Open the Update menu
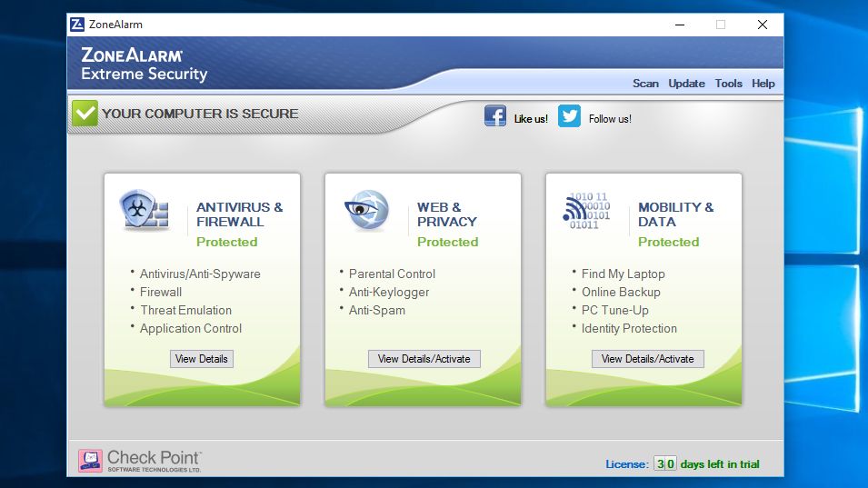 (686, 84)
